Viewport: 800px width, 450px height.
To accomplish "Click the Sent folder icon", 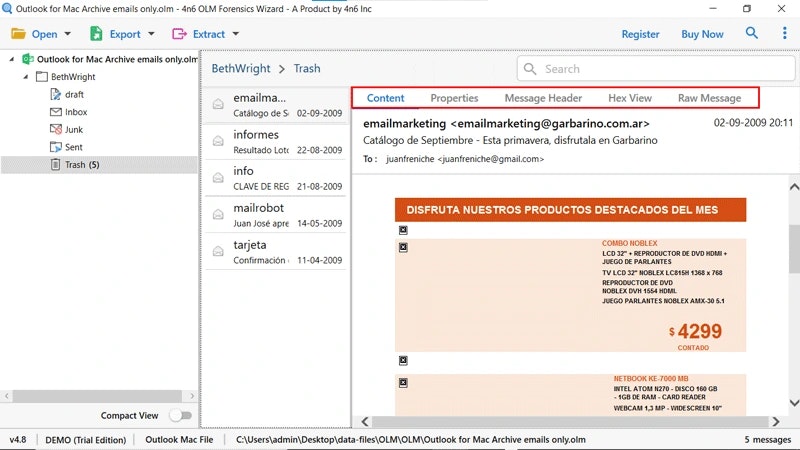I will [56, 147].
